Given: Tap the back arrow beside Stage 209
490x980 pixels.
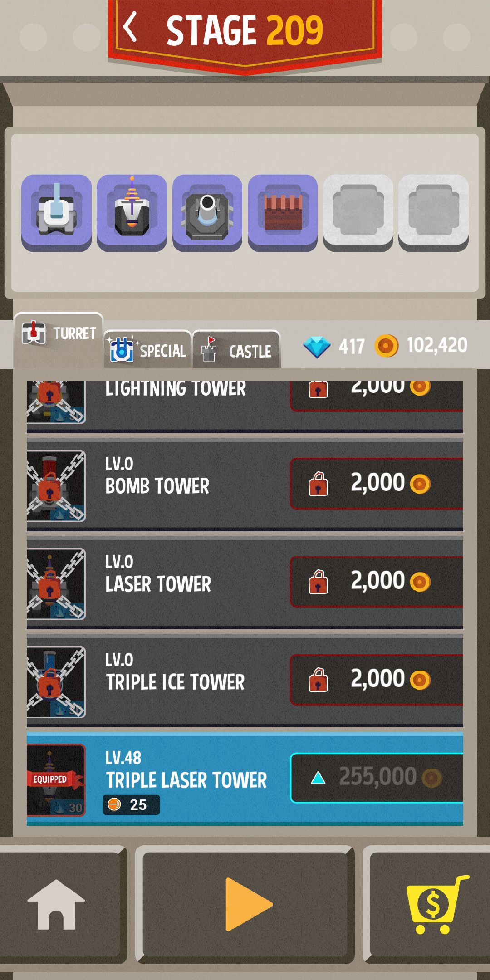Looking at the screenshot, I should (130, 27).
